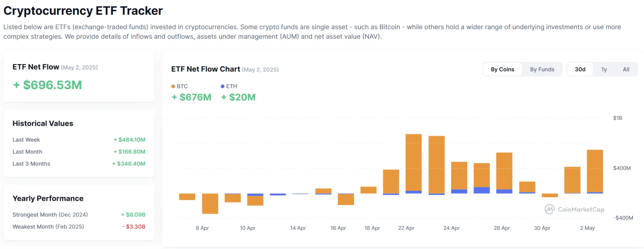Click the blue ETH legend dot

coord(223,86)
